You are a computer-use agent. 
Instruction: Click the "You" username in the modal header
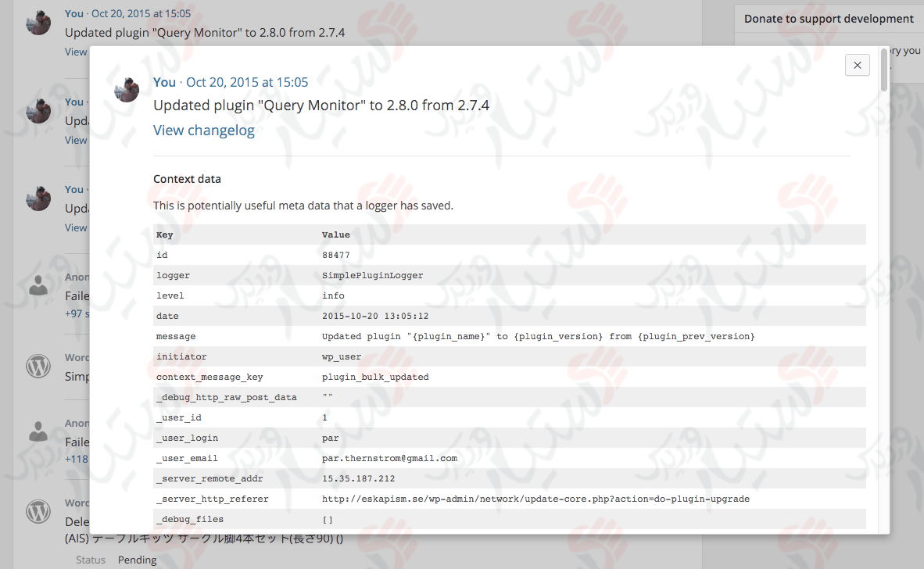click(x=164, y=82)
